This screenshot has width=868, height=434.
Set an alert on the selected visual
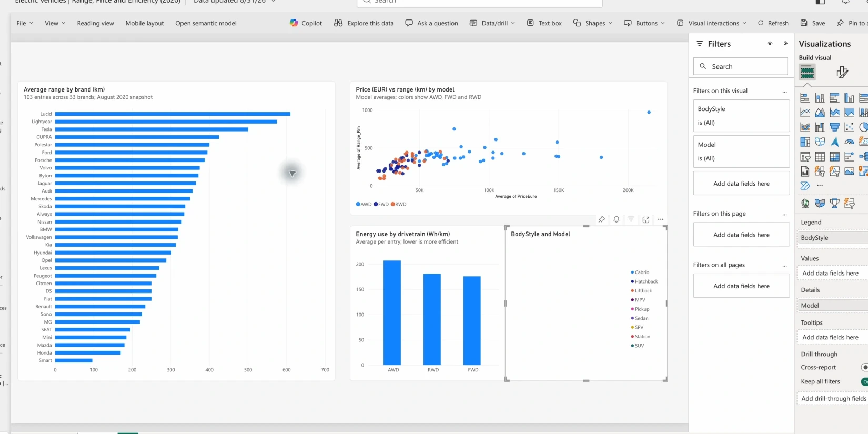616,219
